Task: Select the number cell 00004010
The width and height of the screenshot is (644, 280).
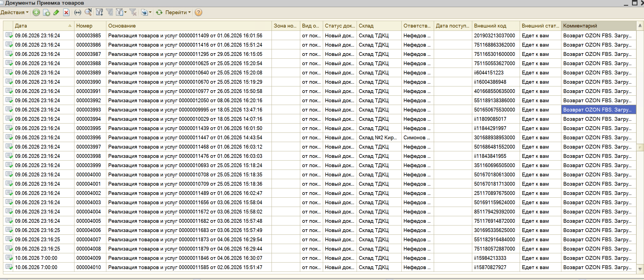Action: (90, 267)
